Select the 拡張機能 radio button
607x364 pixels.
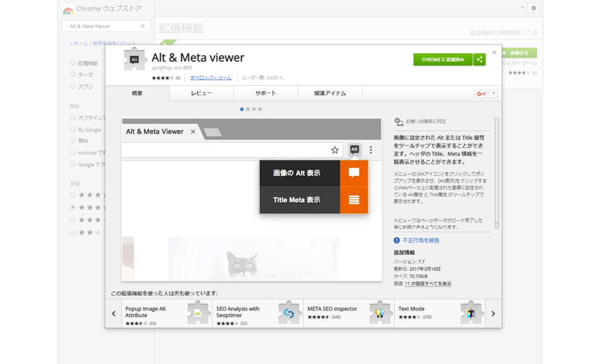[73, 63]
